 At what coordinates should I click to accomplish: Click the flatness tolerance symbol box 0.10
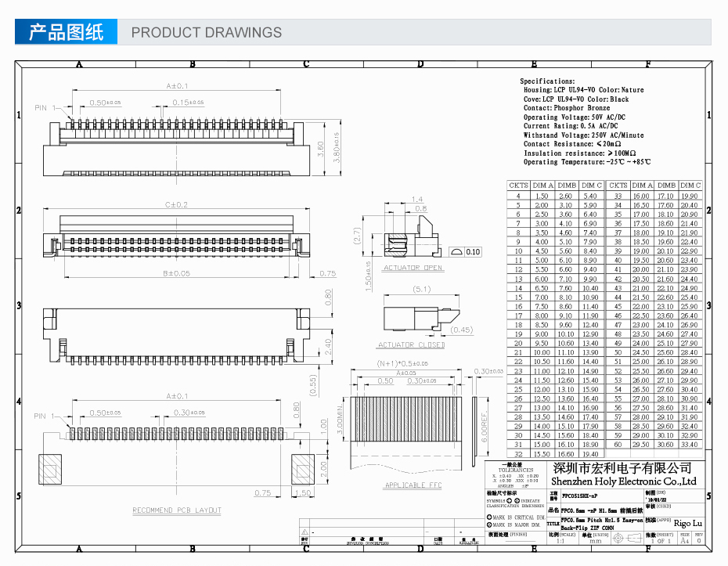pyautogui.click(x=466, y=251)
